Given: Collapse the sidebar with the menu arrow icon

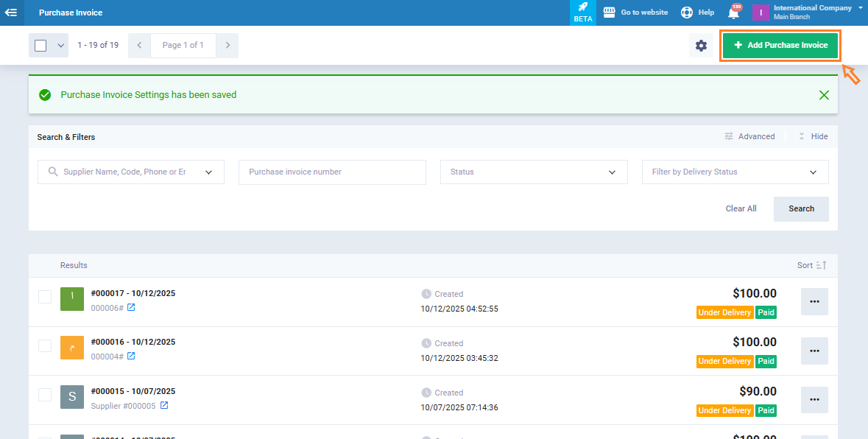Looking at the screenshot, I should (11, 13).
